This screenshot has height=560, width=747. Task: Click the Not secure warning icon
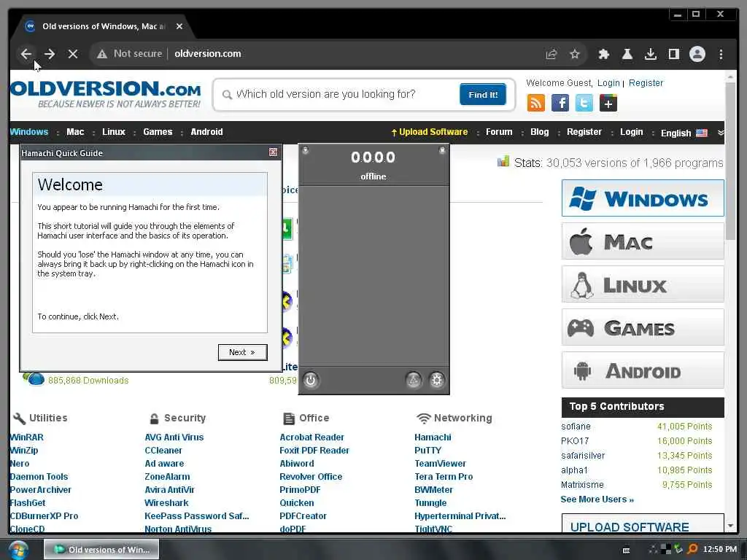(102, 54)
